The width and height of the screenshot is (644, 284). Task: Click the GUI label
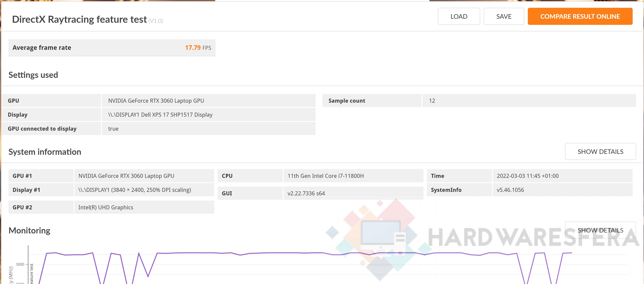tap(227, 193)
